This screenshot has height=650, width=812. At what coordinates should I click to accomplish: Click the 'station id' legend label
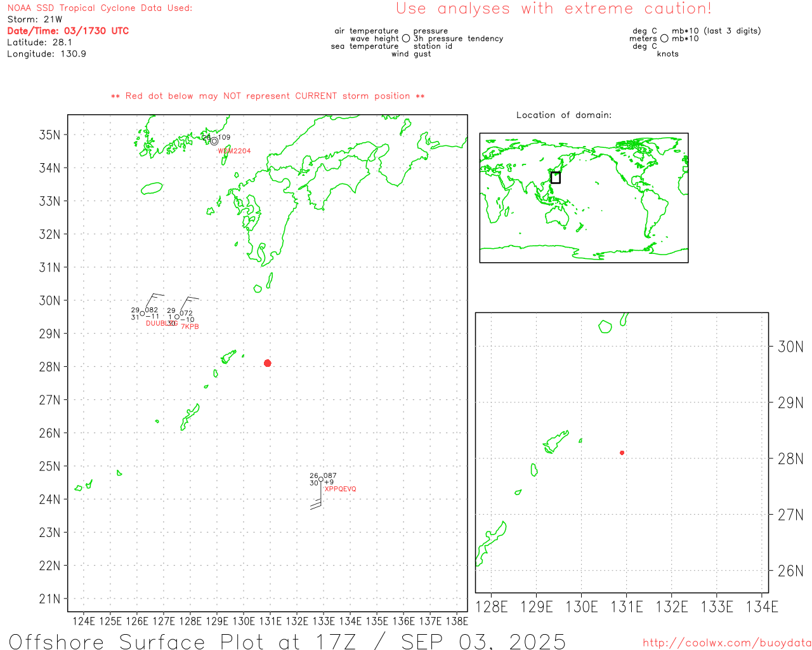(433, 46)
